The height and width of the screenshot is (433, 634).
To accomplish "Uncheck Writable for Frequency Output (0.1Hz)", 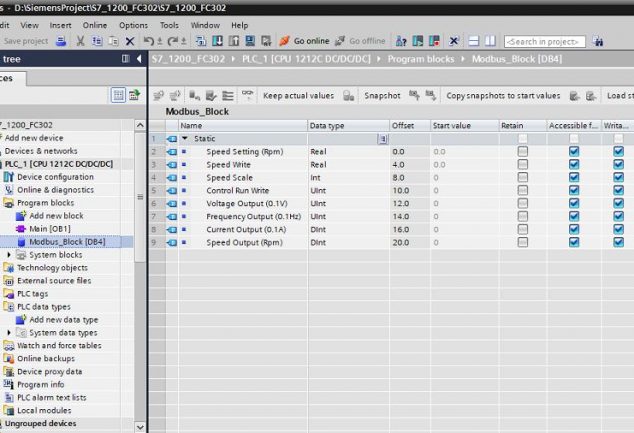I will [618, 216].
